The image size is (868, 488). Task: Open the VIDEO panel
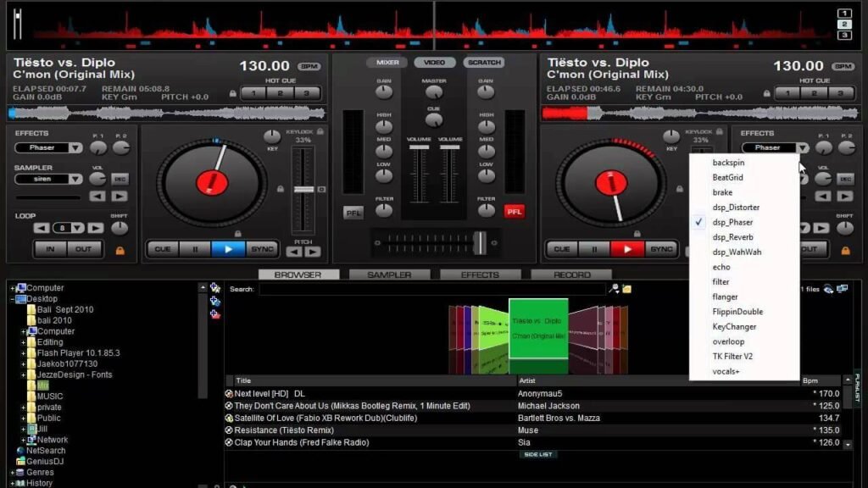(435, 63)
